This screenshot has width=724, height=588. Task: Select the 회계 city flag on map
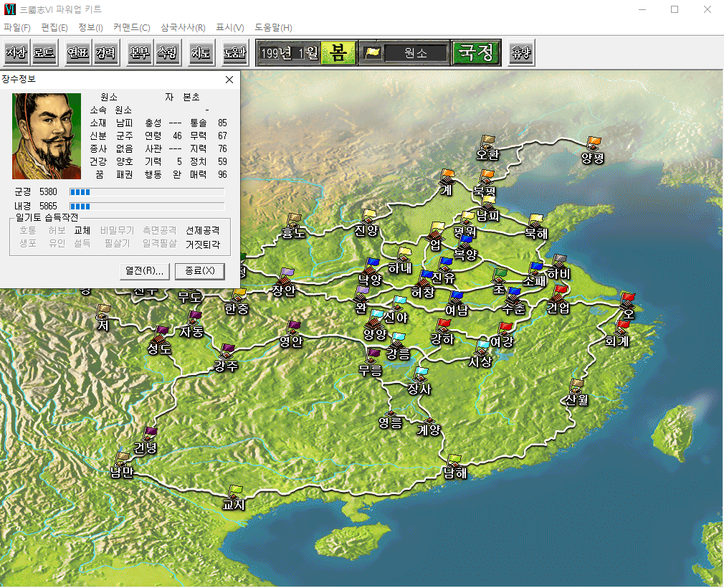(622, 326)
